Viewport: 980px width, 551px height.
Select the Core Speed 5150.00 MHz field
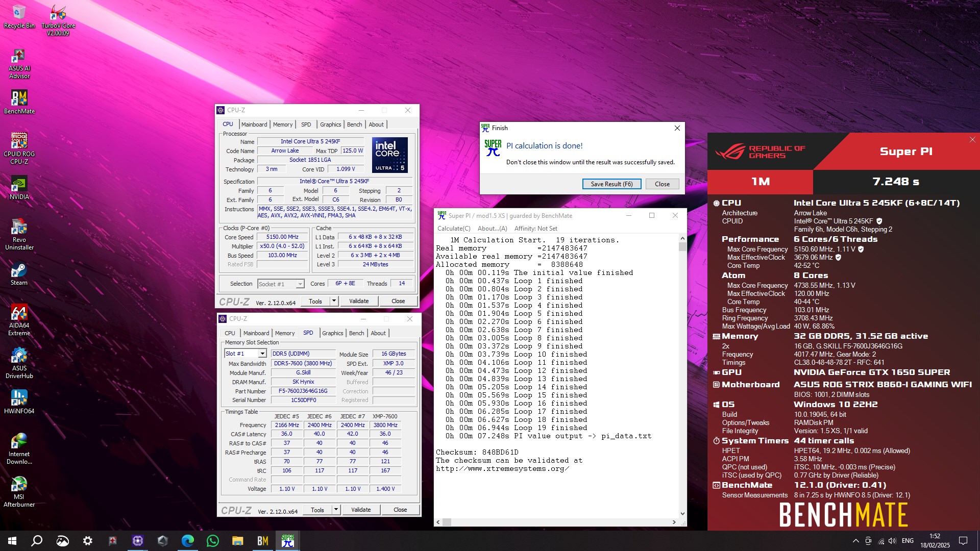[x=282, y=237]
